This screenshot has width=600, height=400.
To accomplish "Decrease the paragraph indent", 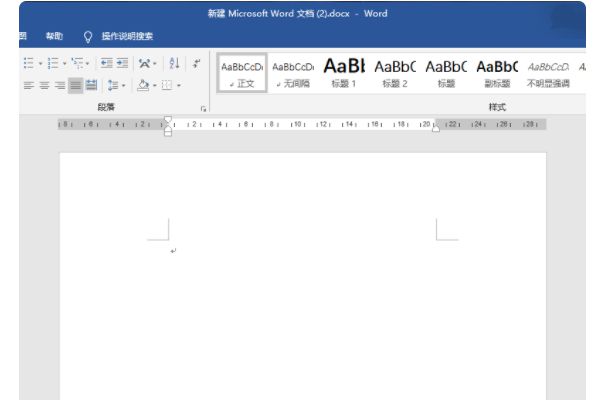I will point(106,63).
